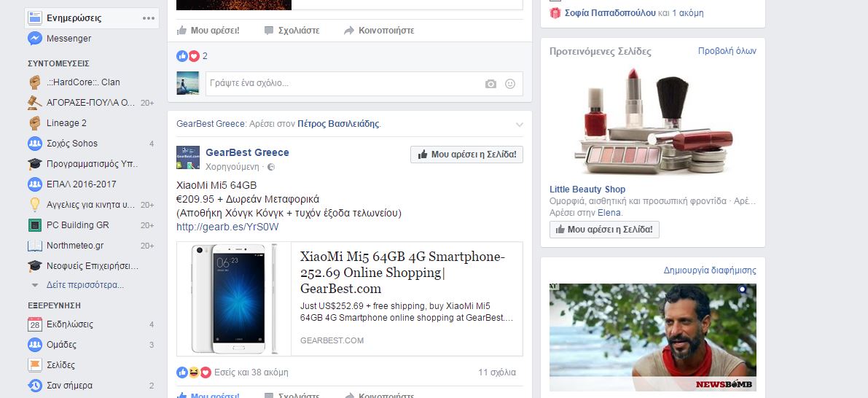Open Προγραμματισμός Υπ.. graduation cap icon
Screen dimensions: 868x398
click(35, 164)
